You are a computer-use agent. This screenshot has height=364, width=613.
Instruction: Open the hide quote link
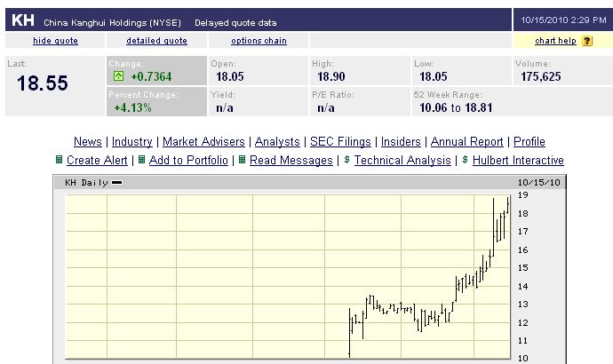(x=55, y=41)
